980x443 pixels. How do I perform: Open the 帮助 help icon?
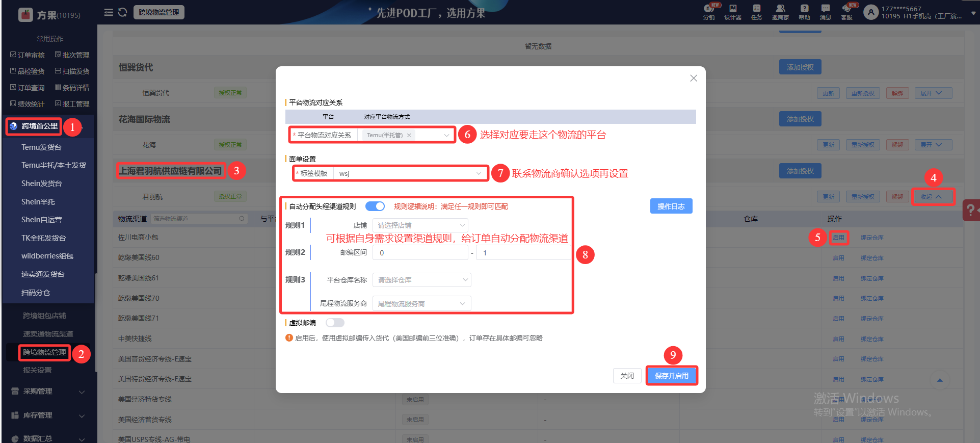(804, 12)
